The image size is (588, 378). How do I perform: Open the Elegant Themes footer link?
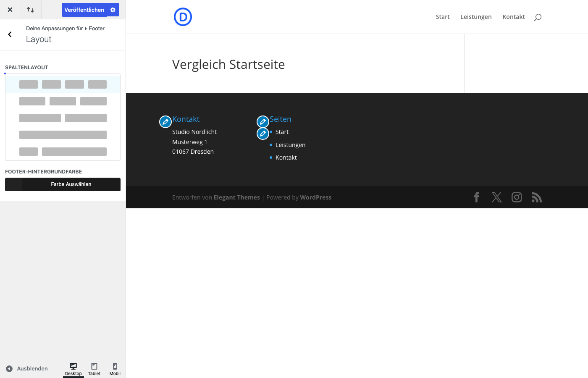tap(237, 197)
